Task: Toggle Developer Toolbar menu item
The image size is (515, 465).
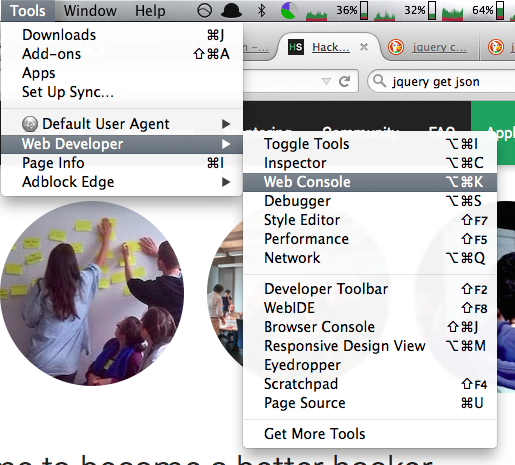Action: point(370,289)
